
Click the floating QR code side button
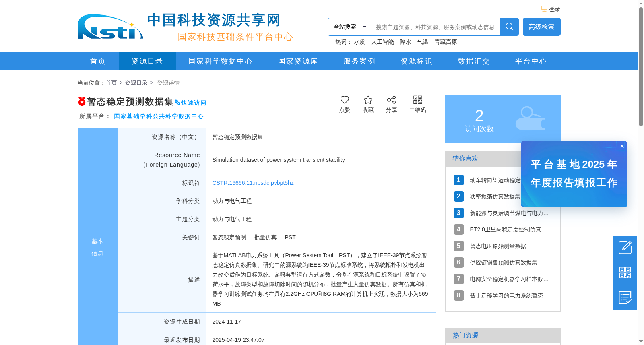625,273
